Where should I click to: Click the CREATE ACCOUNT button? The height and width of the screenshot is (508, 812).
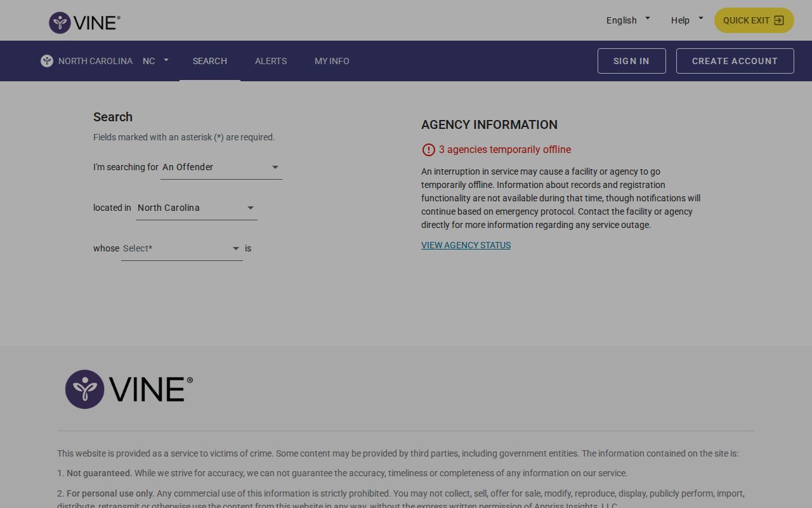click(735, 61)
